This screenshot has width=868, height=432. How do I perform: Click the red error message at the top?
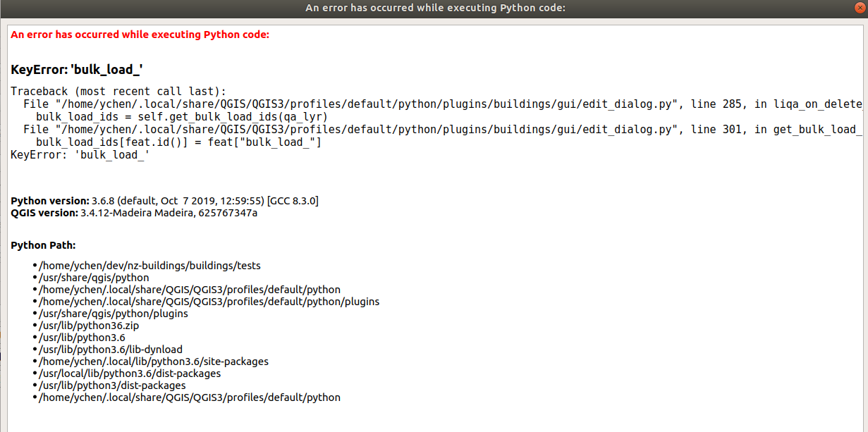pyautogui.click(x=140, y=34)
